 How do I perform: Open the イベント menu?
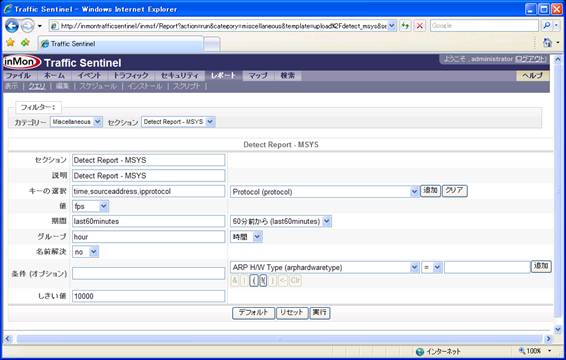pos(90,75)
